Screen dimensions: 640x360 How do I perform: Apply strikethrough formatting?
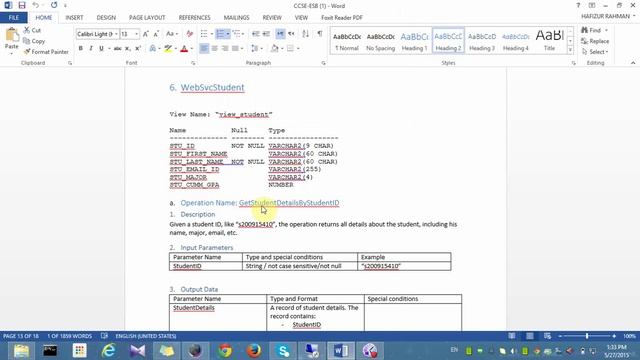[117, 49]
